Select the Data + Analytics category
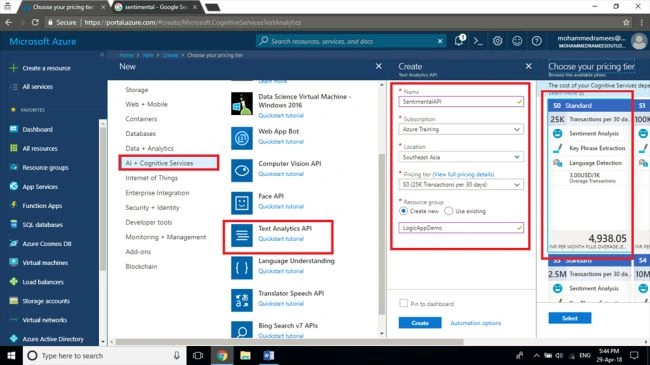The image size is (650, 365). (149, 148)
